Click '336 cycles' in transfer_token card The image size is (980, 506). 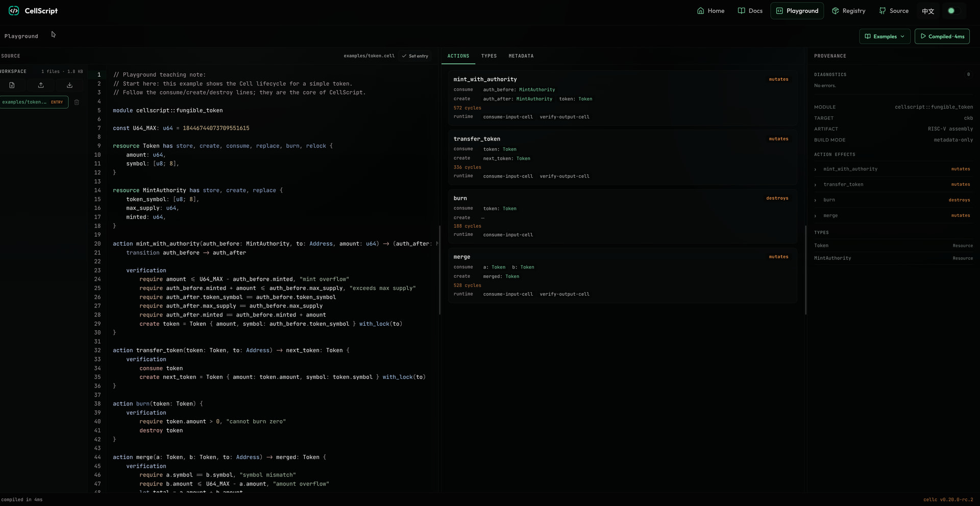click(x=467, y=167)
